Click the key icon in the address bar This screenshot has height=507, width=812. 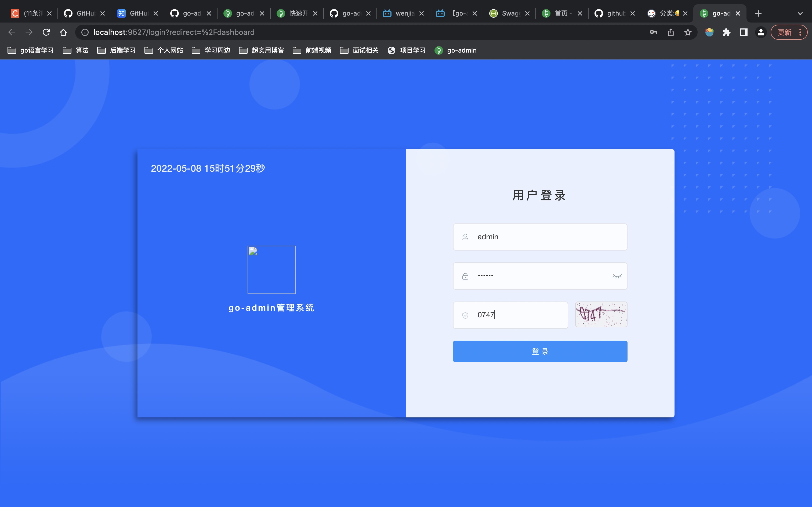coord(653,32)
